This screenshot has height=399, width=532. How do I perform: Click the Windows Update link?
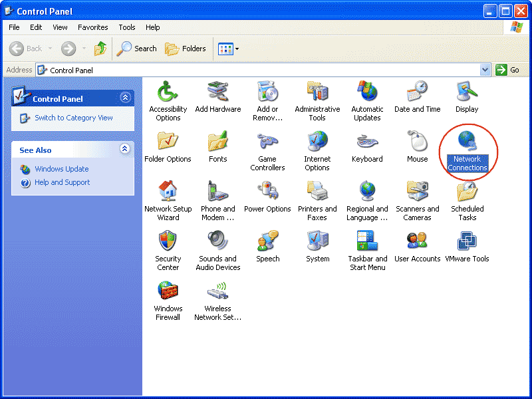[62, 169]
